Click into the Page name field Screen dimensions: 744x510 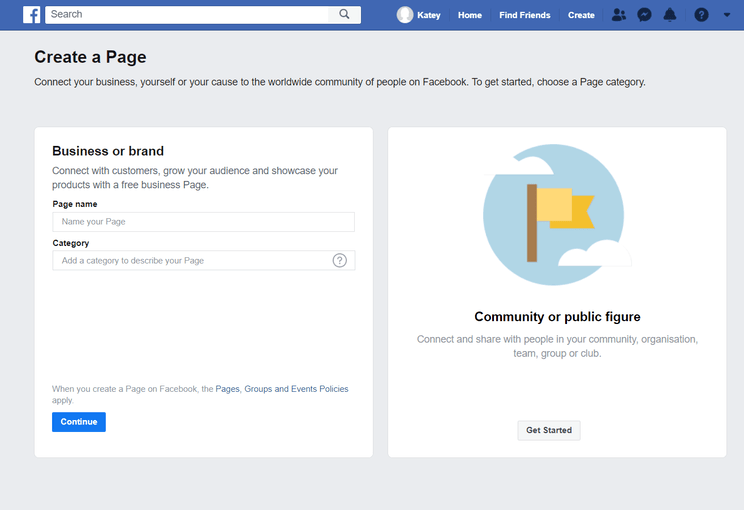click(204, 222)
